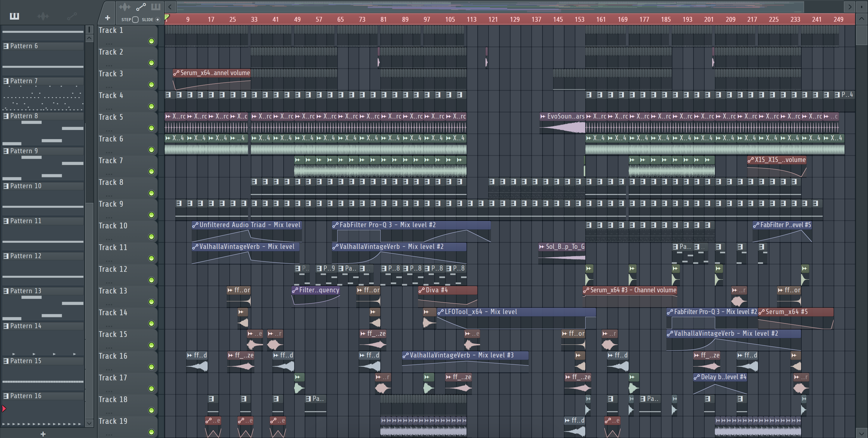Show automation clips in the picker panel
The image size is (868, 438).
[x=72, y=16]
